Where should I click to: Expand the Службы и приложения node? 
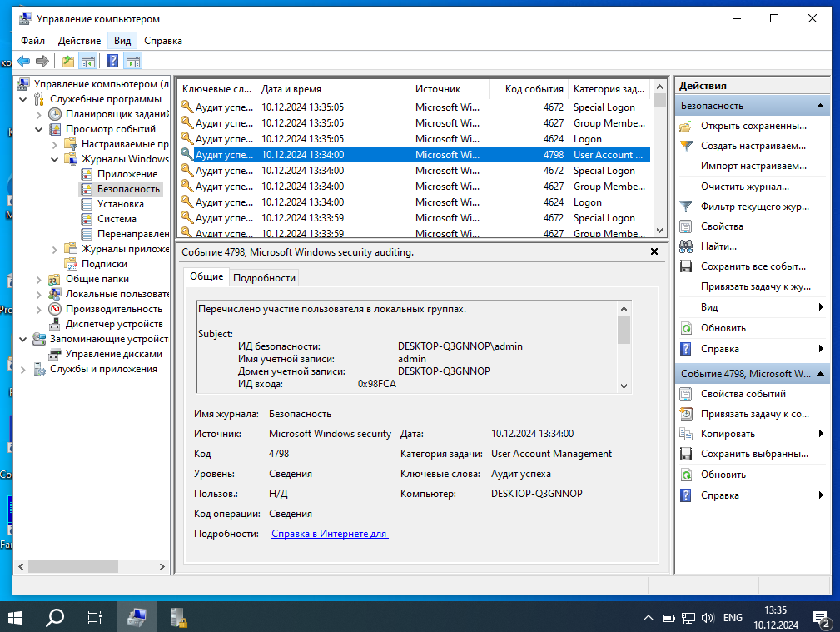click(x=23, y=370)
